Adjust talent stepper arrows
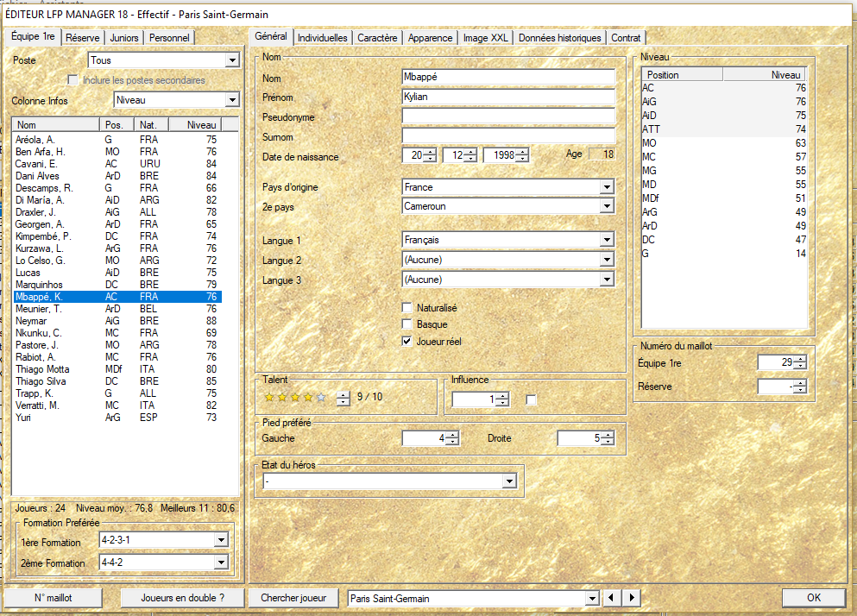The image size is (857, 616). click(343, 399)
